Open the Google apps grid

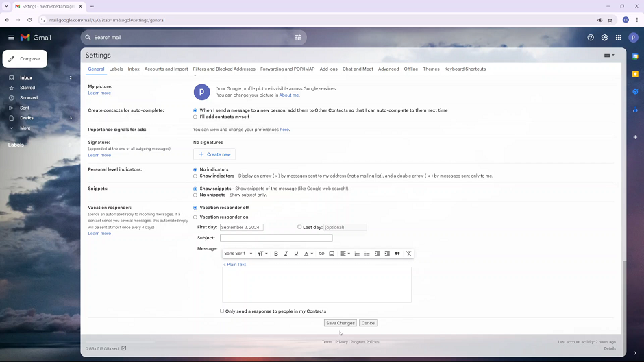[618, 38]
